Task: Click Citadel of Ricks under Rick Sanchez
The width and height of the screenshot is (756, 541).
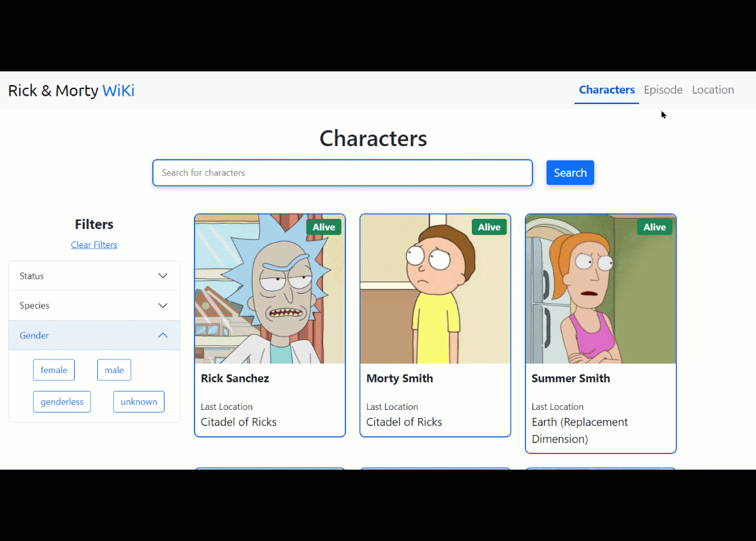Action: (x=239, y=422)
